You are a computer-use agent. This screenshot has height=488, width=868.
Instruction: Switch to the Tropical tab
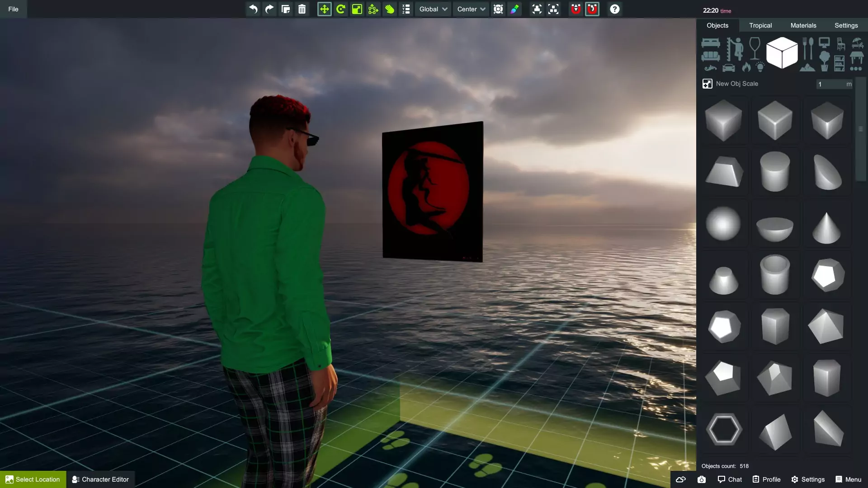(x=761, y=25)
